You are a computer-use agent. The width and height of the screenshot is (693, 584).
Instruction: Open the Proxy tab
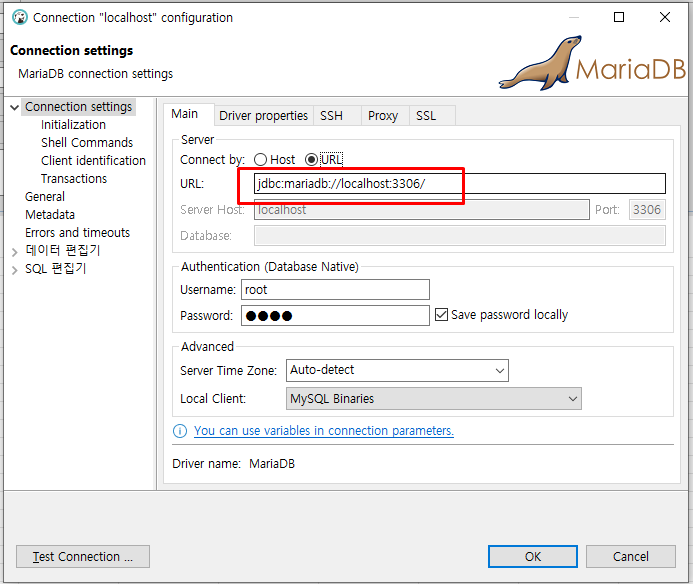click(383, 116)
